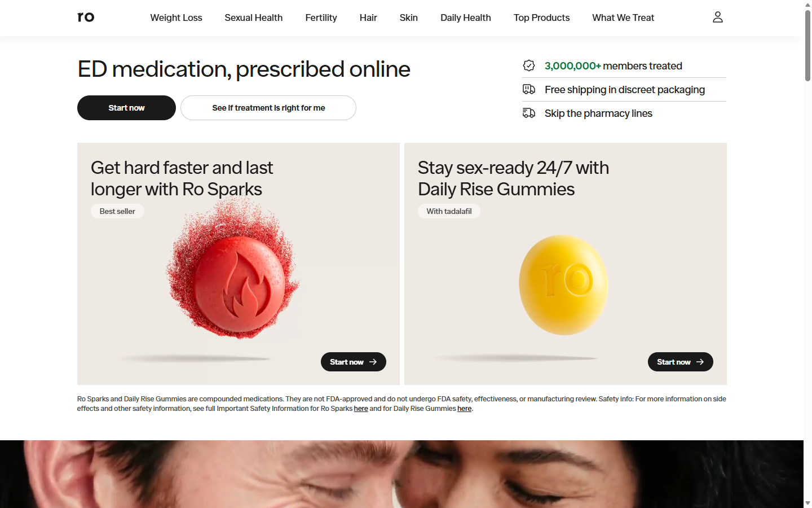
Task: Click the vertical scrollbar thumb
Action: pos(807,45)
